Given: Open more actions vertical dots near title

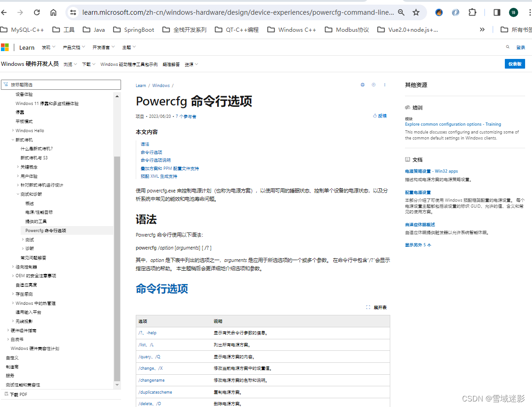Looking at the screenshot, I should (385, 85).
